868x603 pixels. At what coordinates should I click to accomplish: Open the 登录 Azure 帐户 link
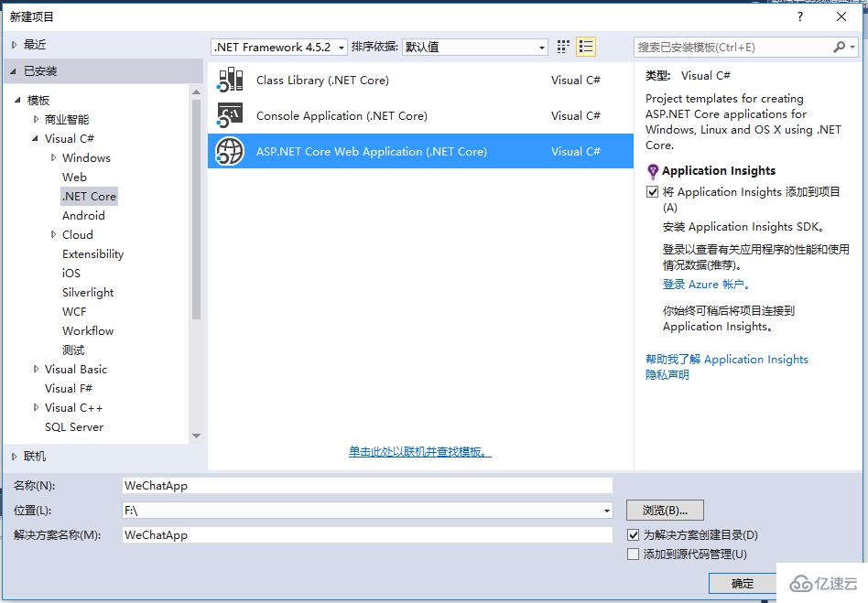pyautogui.click(x=706, y=285)
